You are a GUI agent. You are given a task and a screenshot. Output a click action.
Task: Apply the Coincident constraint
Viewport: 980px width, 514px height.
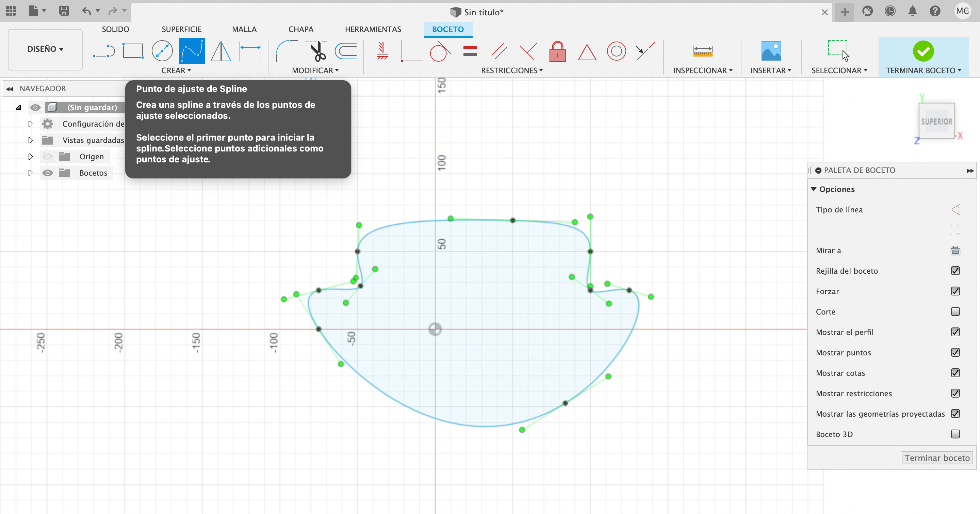[x=411, y=51]
